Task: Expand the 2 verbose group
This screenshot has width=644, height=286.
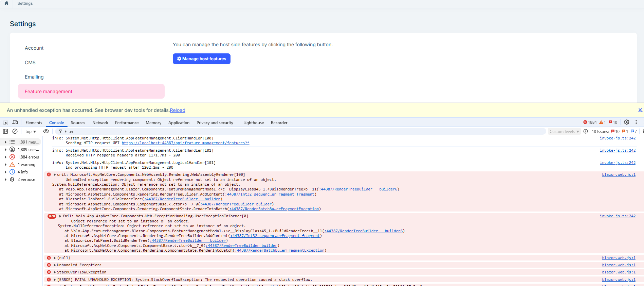Action: tap(6, 180)
